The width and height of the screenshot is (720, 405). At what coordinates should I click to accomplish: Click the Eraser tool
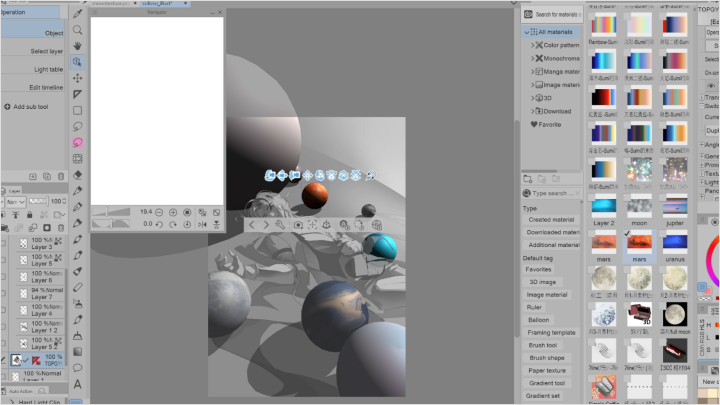[77, 175]
